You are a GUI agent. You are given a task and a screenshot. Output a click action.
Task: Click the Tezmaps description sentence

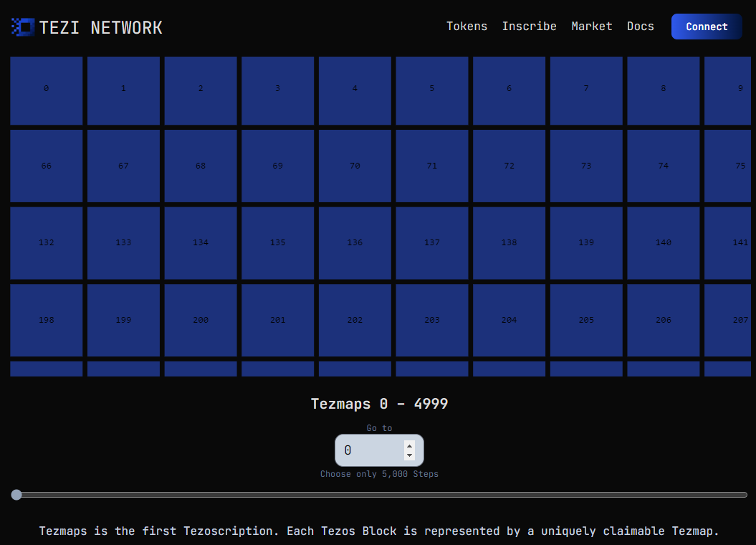click(x=379, y=531)
